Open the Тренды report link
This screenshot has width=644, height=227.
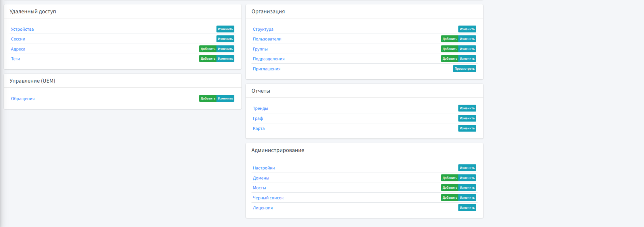pos(260,108)
